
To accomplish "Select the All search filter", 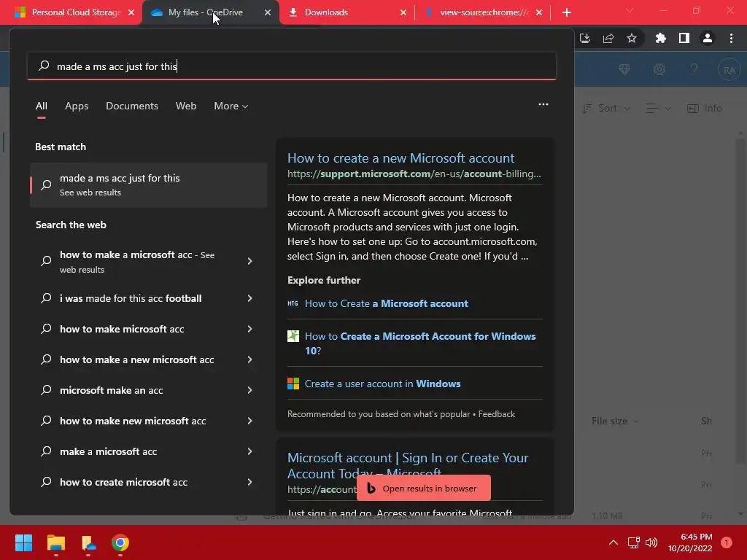I will [x=42, y=106].
